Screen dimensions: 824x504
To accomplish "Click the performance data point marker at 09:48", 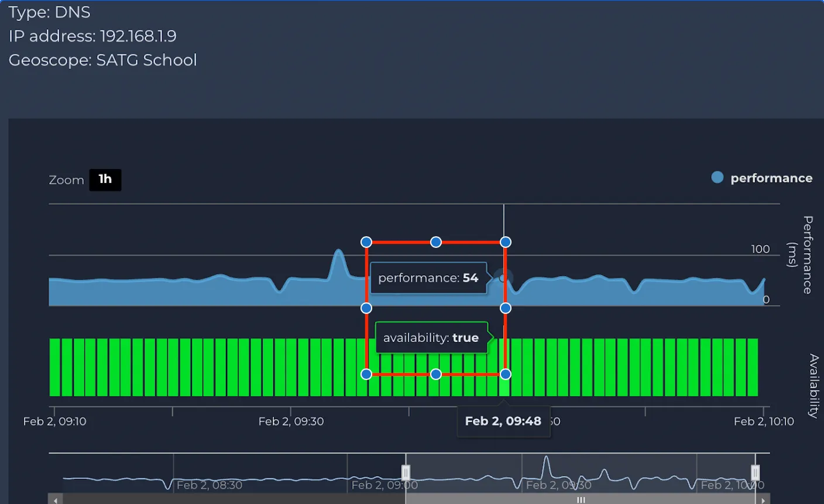I will tap(503, 278).
